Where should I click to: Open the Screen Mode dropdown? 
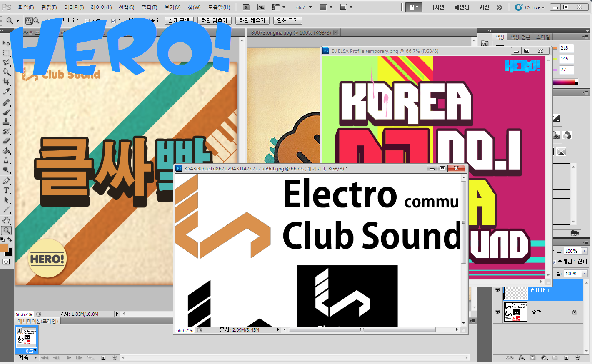pos(346,7)
